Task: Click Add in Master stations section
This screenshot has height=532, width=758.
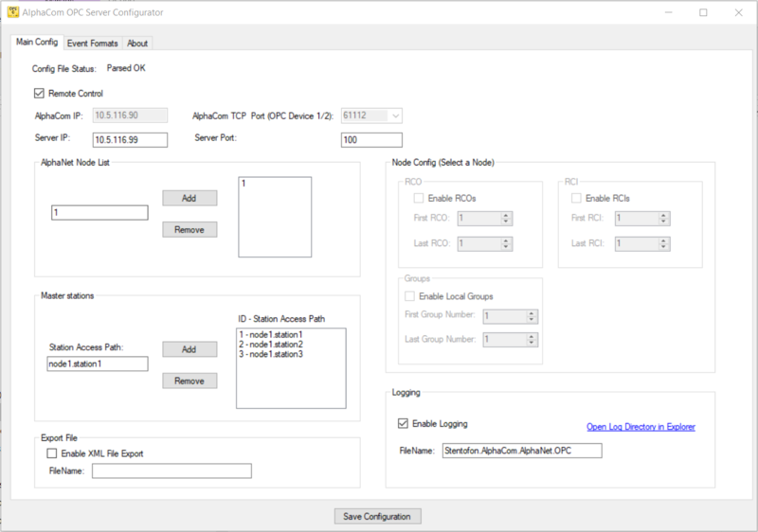Action: click(189, 349)
